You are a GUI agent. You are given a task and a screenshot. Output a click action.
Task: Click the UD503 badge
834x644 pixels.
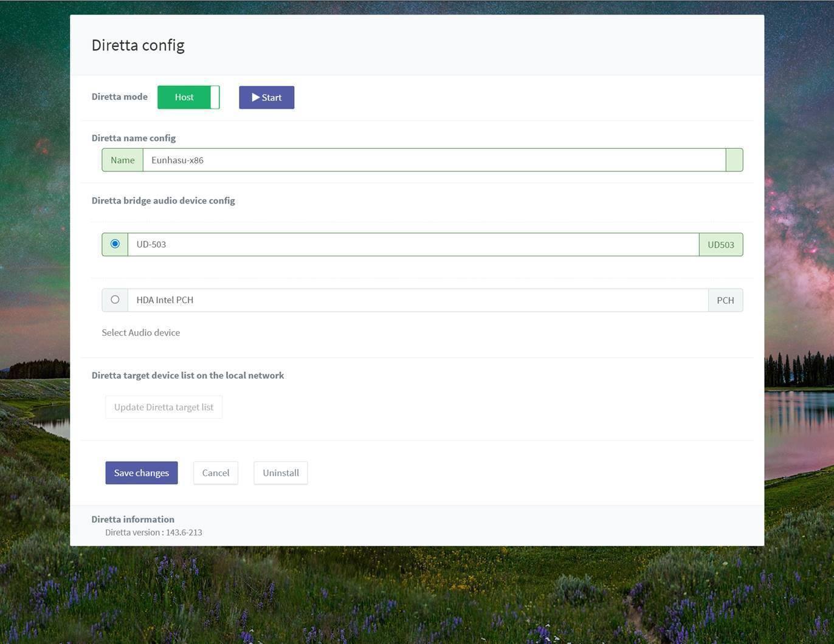(720, 245)
